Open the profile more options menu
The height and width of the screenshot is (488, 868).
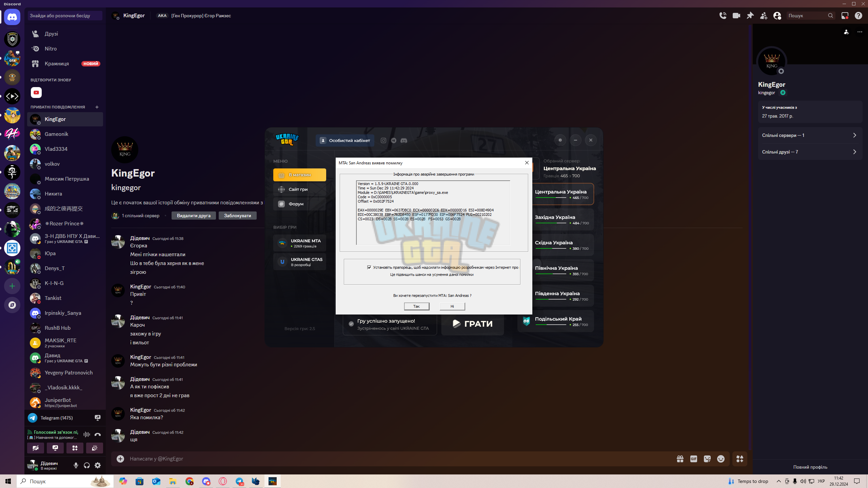click(860, 32)
